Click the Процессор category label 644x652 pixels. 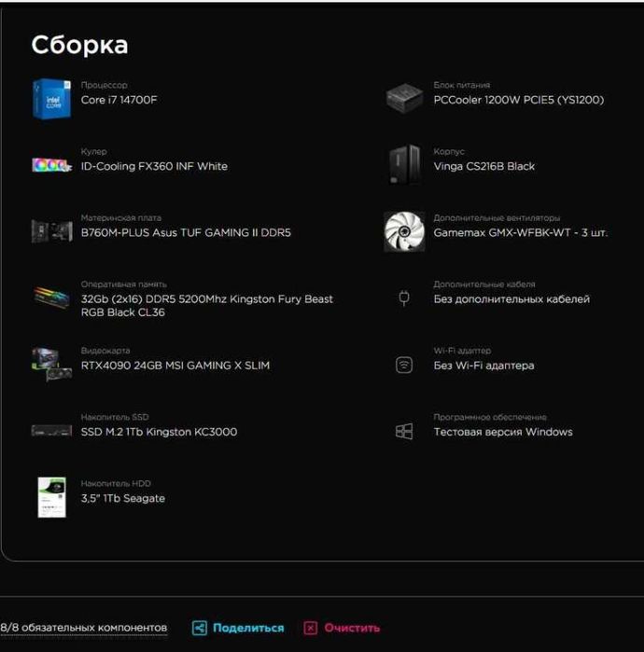[x=104, y=85]
